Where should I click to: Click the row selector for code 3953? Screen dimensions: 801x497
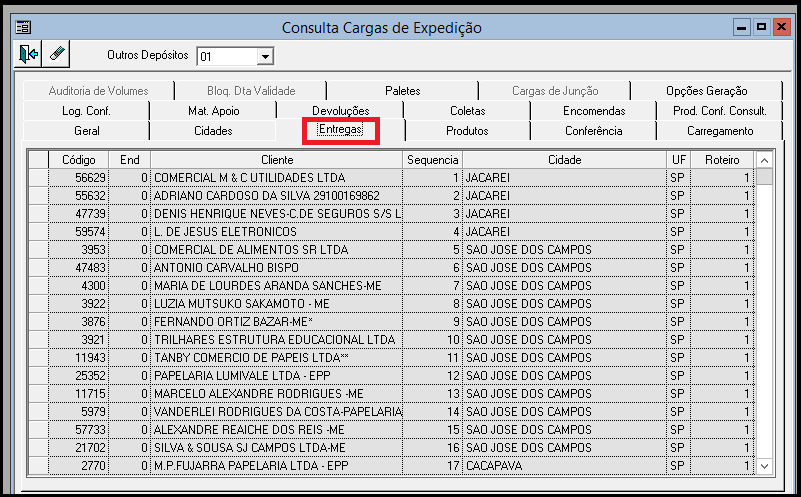pos(38,250)
